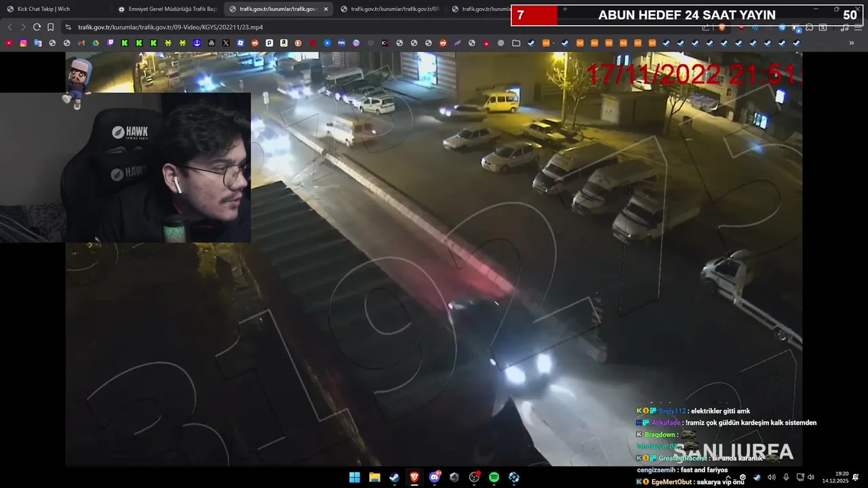Open volume control in system tray

coord(810,477)
